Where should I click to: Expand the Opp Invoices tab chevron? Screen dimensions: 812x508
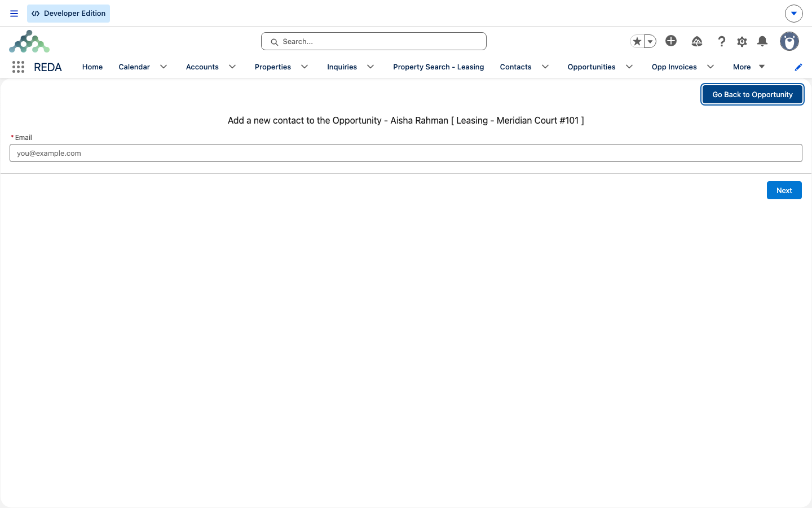[x=710, y=67]
